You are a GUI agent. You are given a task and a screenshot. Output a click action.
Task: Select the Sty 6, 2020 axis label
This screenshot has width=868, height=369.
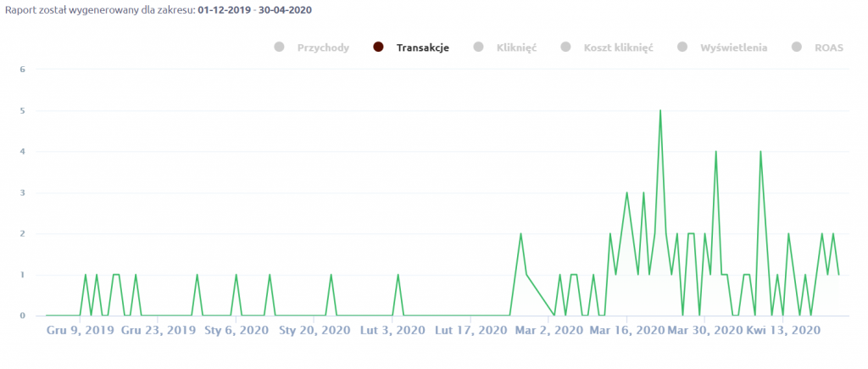[x=236, y=332]
